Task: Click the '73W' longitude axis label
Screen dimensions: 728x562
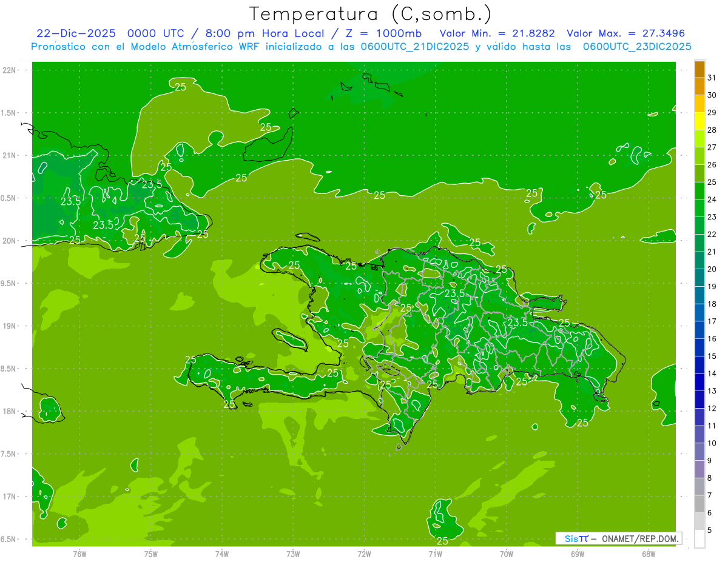Action: [x=293, y=554]
